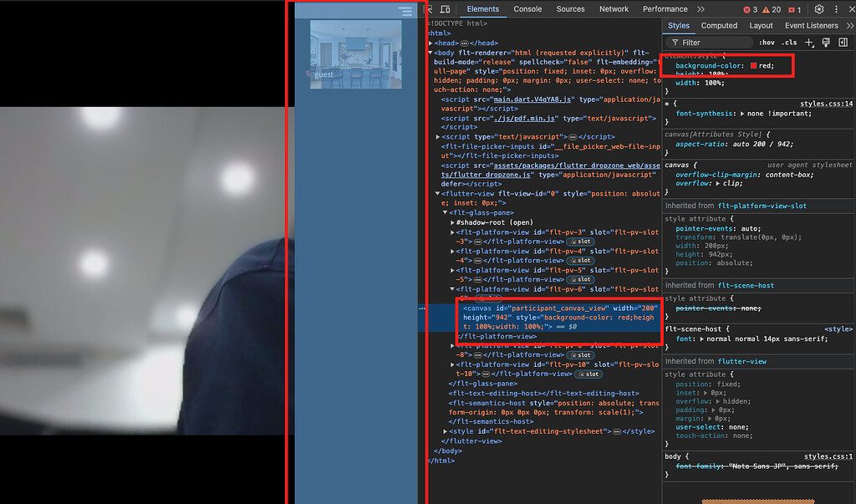Click the red background-color swatch
Viewport: 856px width, 504px height.
753,64
